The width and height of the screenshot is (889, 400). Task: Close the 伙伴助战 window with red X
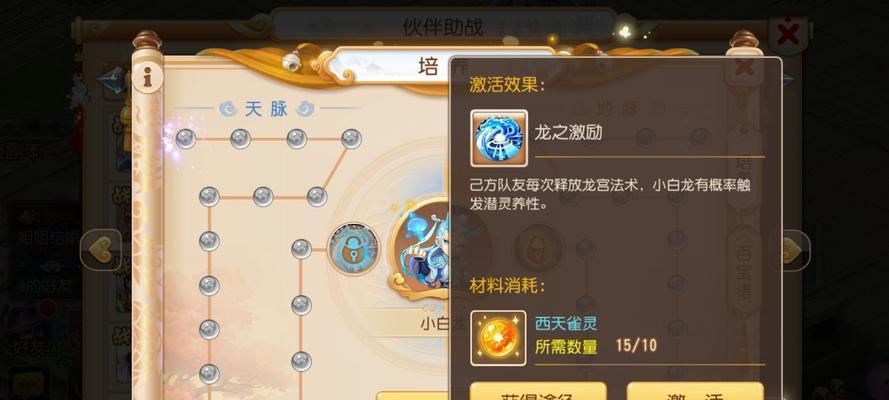coord(788,34)
